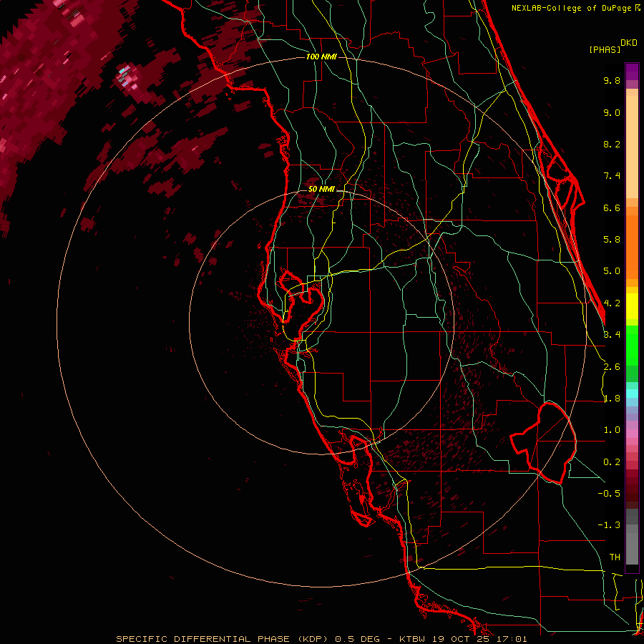Image resolution: width=644 pixels, height=644 pixels.
Task: Select the 3.4 scale value
Action: click(x=612, y=335)
